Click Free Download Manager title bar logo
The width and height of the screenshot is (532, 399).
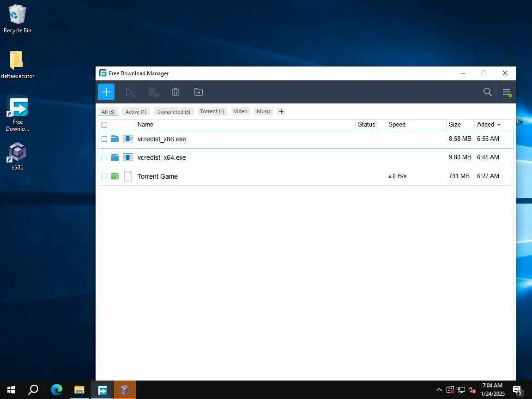pos(103,73)
